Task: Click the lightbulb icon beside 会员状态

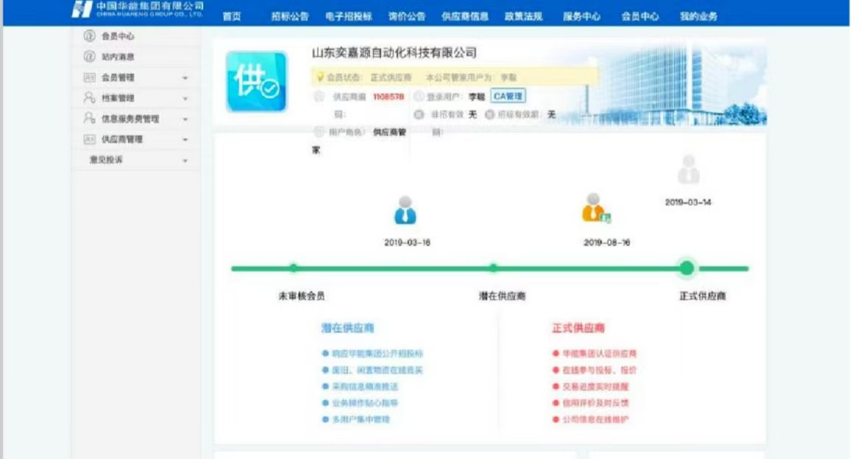Action: pos(320,76)
